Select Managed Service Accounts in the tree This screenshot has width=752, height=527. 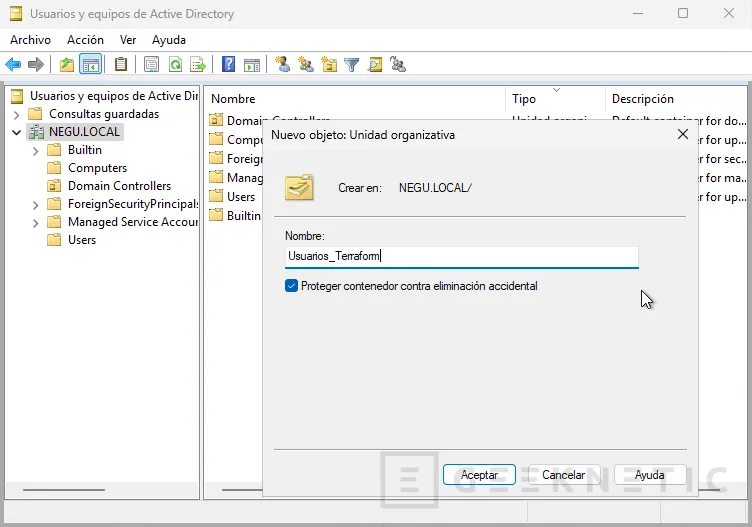tap(133, 222)
